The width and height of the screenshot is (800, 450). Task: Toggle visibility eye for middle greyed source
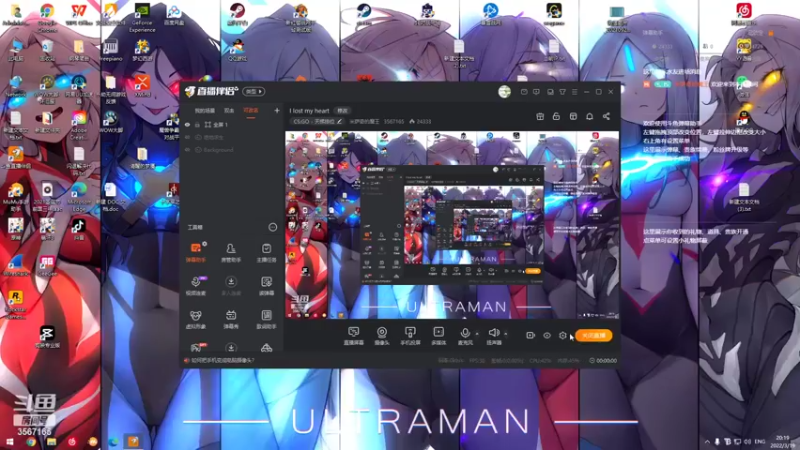pos(187,137)
